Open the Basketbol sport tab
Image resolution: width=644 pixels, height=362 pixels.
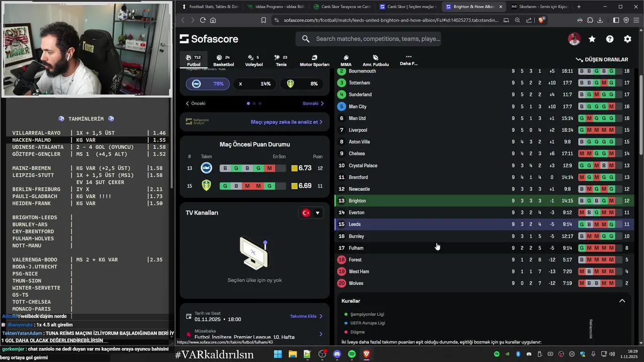click(223, 61)
